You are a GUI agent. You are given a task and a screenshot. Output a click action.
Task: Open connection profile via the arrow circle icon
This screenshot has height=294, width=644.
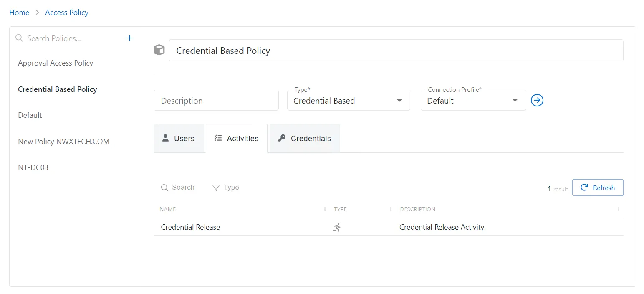point(537,100)
